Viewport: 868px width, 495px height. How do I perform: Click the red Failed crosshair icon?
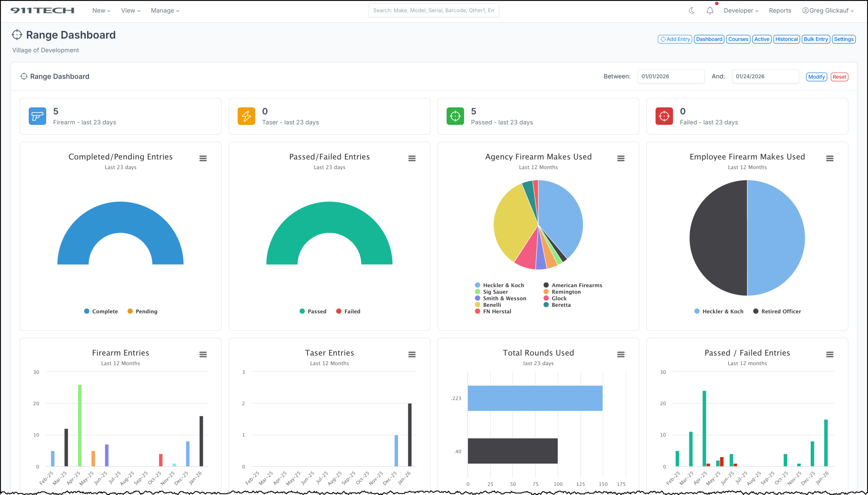[x=664, y=116]
